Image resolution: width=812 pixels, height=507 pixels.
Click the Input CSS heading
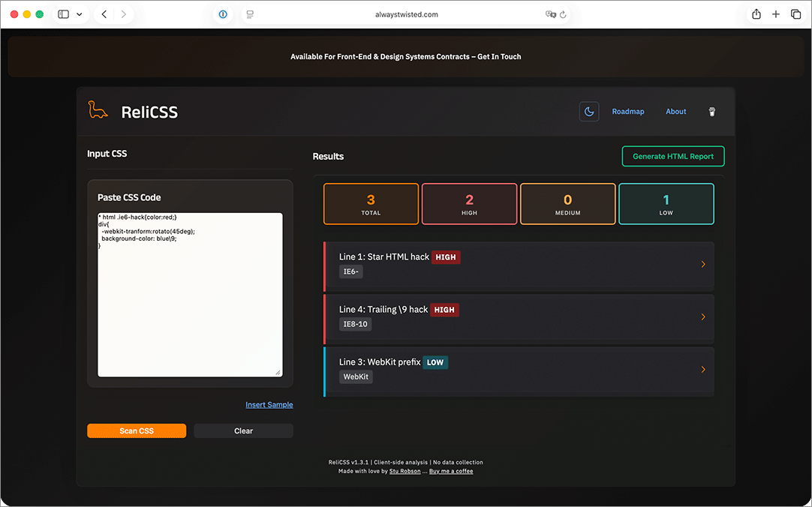pyautogui.click(x=107, y=154)
